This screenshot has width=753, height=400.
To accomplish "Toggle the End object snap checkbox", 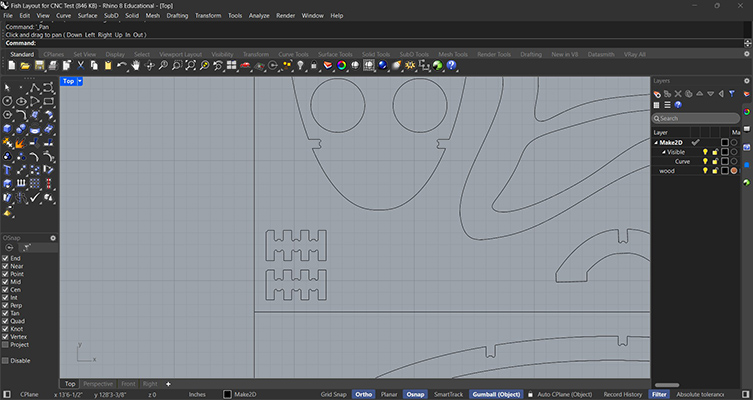I will click(x=6, y=258).
